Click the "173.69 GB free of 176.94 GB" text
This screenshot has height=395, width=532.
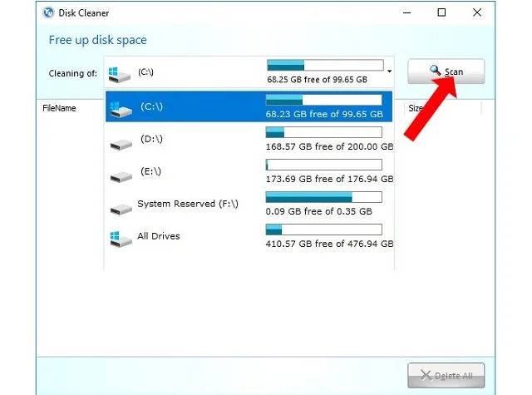329,179
